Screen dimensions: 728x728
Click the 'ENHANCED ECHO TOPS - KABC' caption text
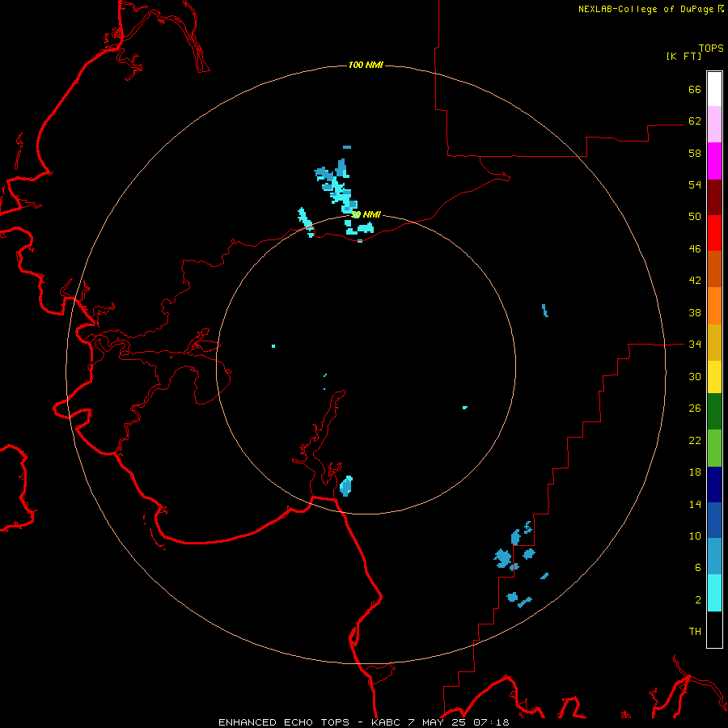tap(309, 722)
